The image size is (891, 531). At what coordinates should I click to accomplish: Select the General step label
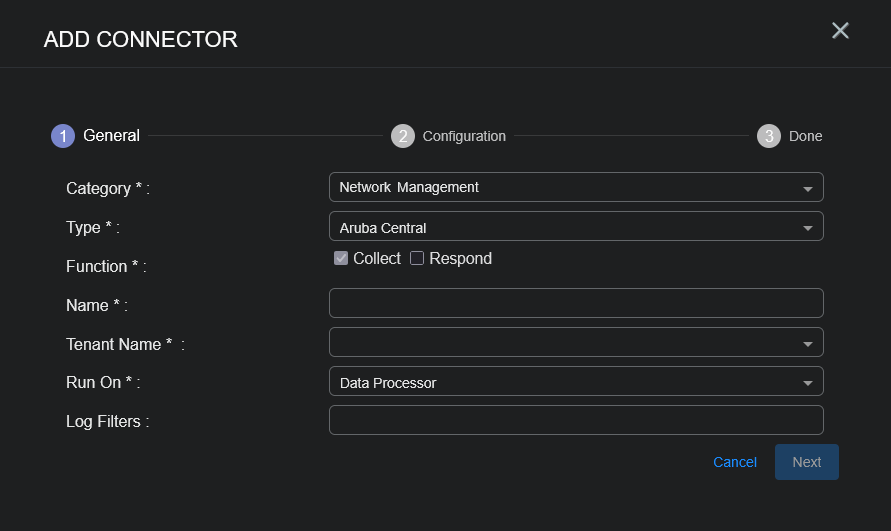click(111, 136)
